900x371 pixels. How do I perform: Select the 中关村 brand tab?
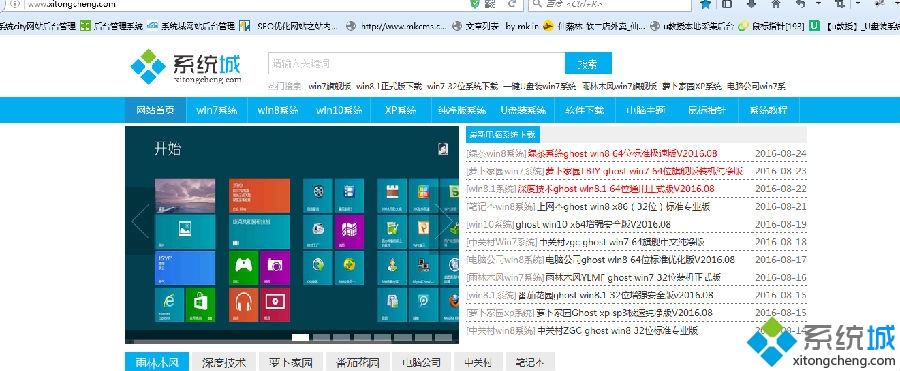click(478, 362)
